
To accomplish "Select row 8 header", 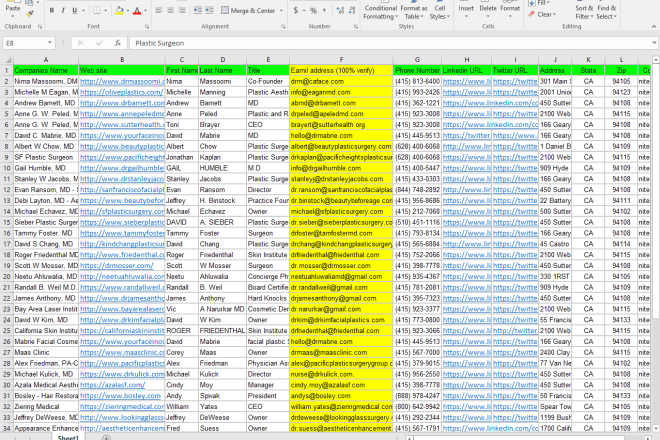I will pos(7,146).
